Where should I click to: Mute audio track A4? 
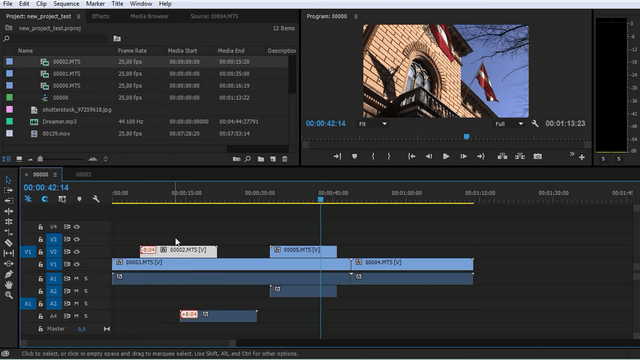click(x=76, y=316)
